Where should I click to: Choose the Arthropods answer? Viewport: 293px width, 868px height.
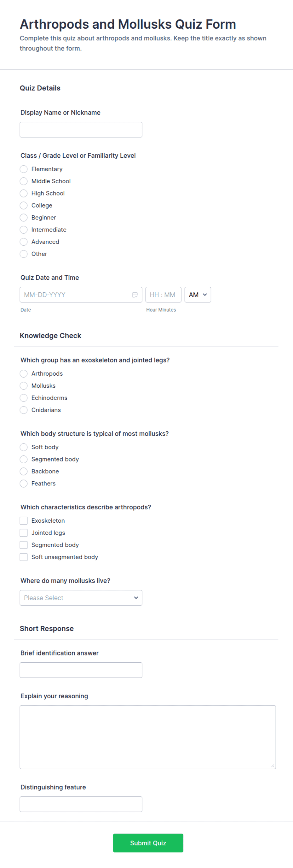coord(24,373)
